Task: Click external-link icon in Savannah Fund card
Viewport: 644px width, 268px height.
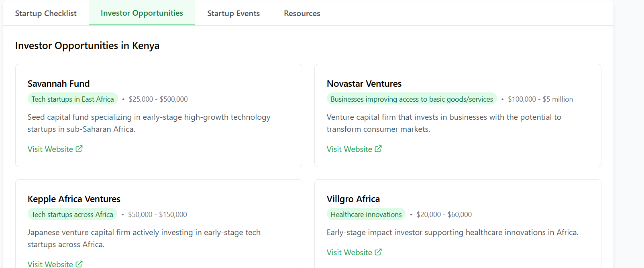Action: click(79, 149)
